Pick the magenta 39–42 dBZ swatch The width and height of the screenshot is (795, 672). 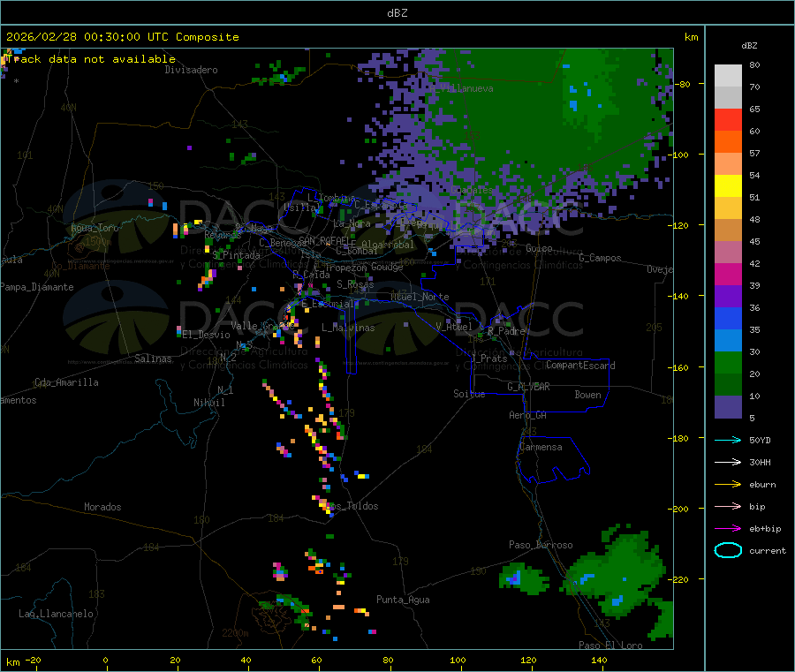click(x=728, y=274)
